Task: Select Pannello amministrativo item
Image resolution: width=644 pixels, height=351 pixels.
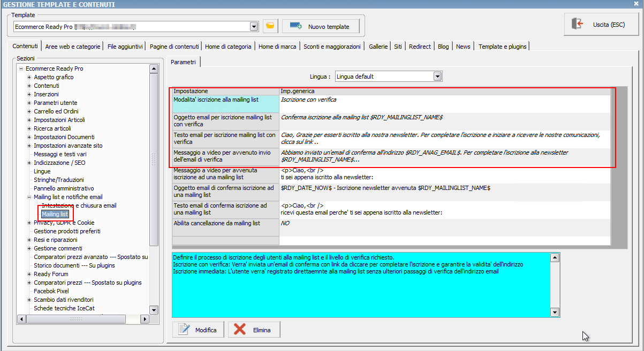Action: point(64,188)
